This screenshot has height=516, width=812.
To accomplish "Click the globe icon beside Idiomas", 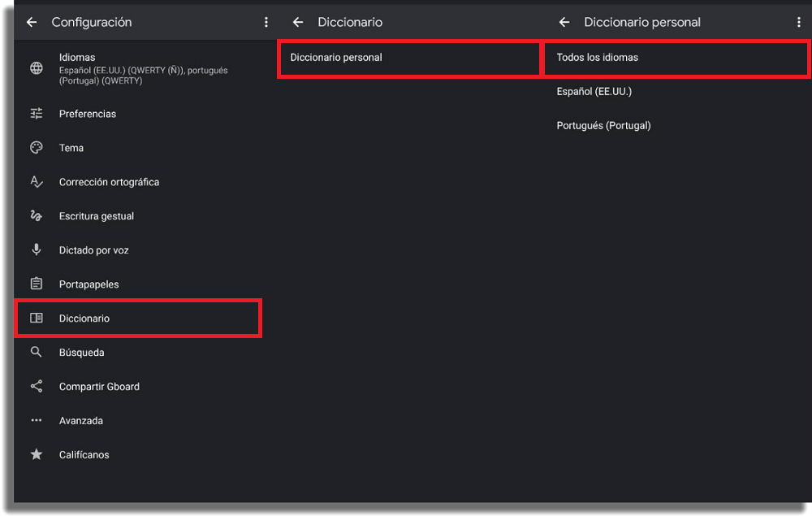I will tap(37, 68).
